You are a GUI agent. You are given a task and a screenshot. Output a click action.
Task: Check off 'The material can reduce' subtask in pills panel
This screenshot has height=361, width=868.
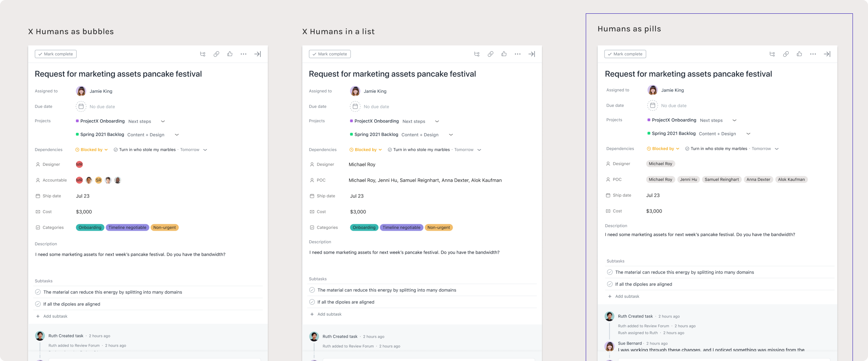pos(610,272)
